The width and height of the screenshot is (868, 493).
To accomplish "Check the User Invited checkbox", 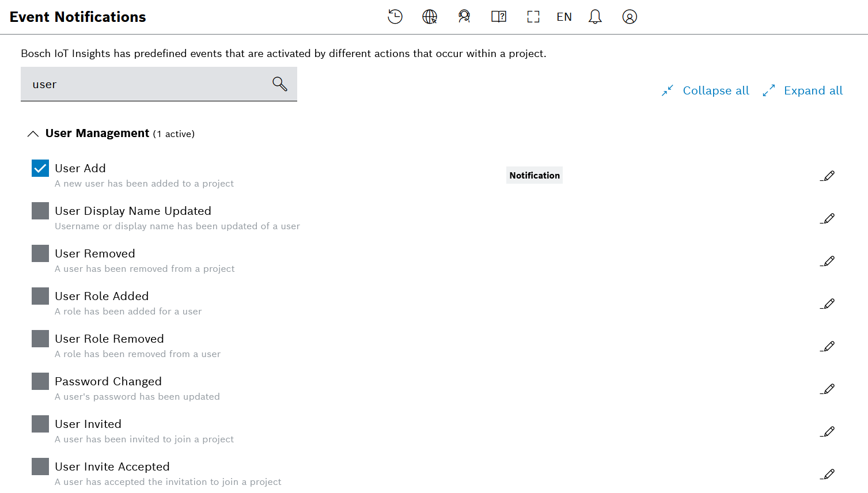I will point(40,424).
